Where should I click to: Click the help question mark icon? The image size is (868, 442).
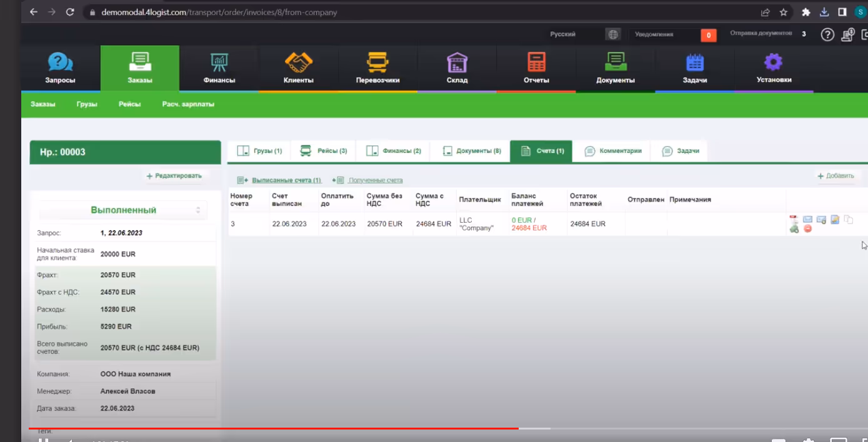(x=827, y=35)
